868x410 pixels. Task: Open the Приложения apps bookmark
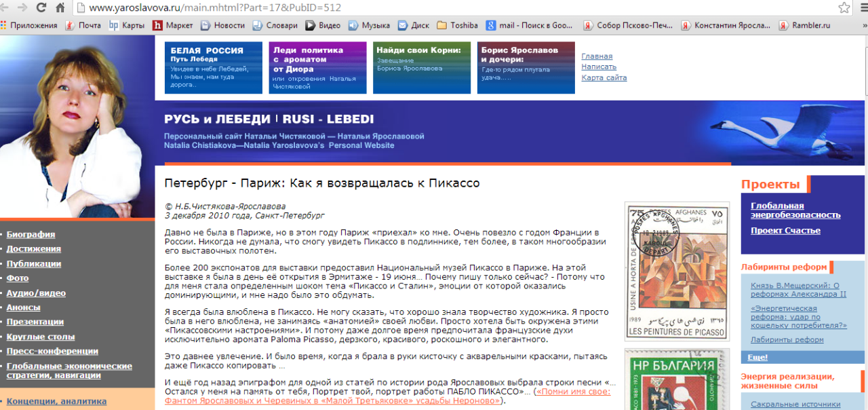pyautogui.click(x=29, y=25)
